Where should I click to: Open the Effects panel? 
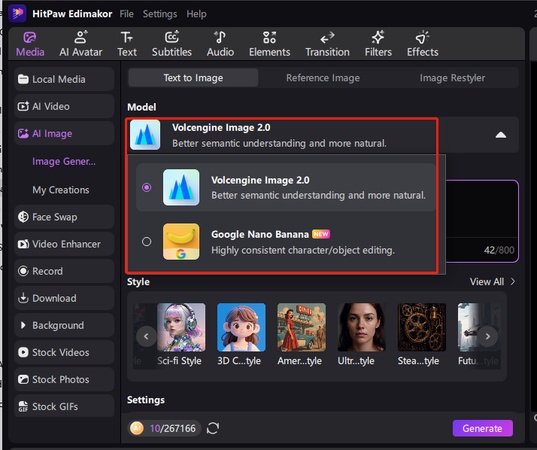422,44
